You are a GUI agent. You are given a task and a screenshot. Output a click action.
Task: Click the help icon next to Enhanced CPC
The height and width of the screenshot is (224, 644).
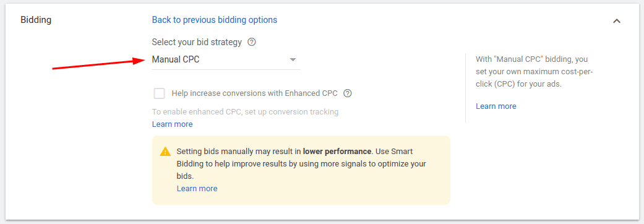click(348, 93)
